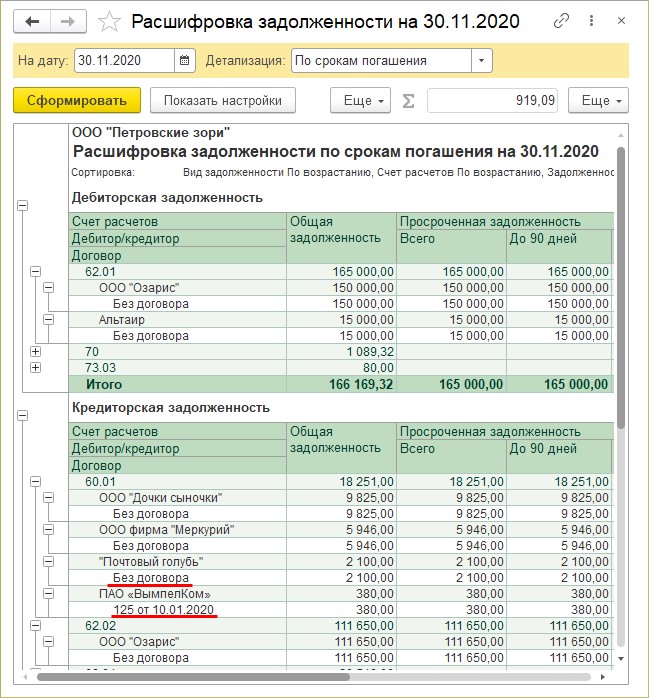Viewport: 649px width, 698px height.
Task: Click Показать настройки button
Action: click(x=223, y=100)
